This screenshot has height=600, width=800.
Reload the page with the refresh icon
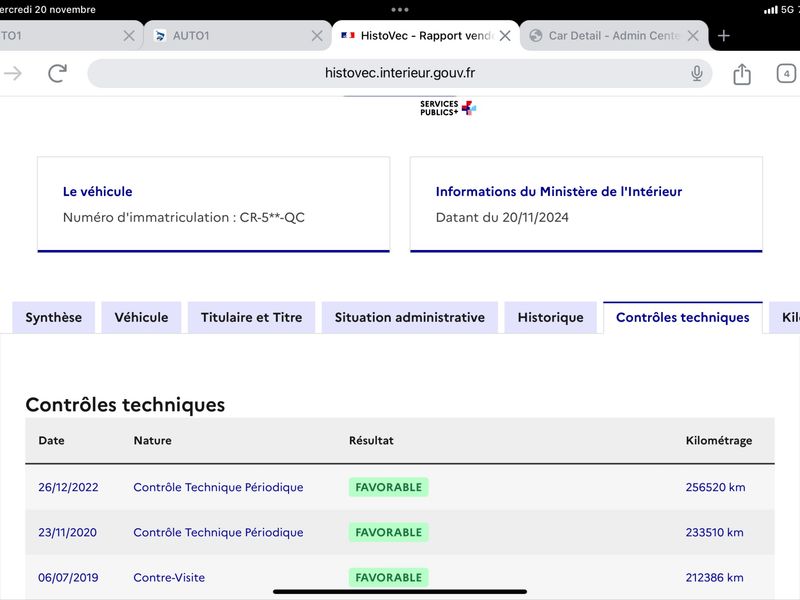coord(58,73)
